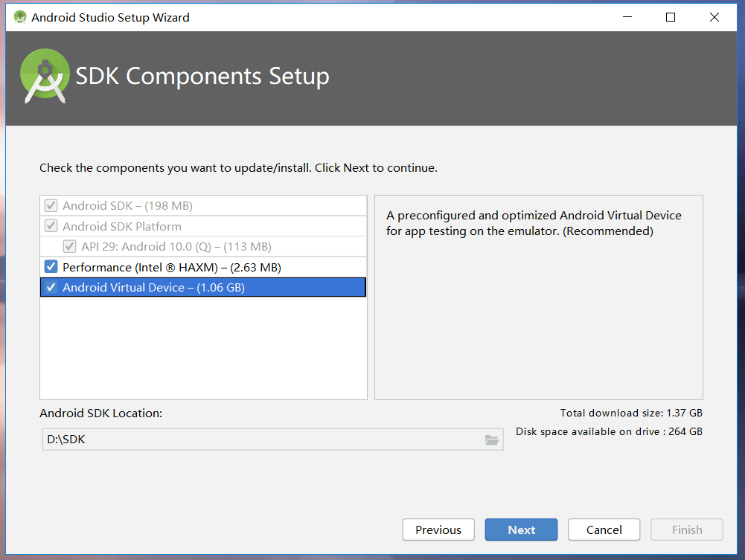This screenshot has height=560, width=745.
Task: Uncheck the Android Virtual Device component
Action: click(x=50, y=286)
